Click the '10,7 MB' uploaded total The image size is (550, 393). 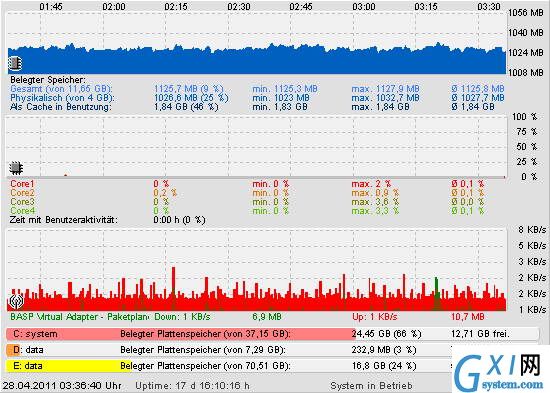click(x=468, y=317)
